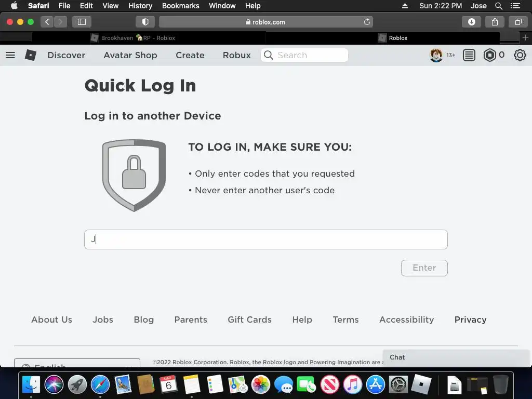Open the Safari privacy shield icon

pyautogui.click(x=145, y=22)
